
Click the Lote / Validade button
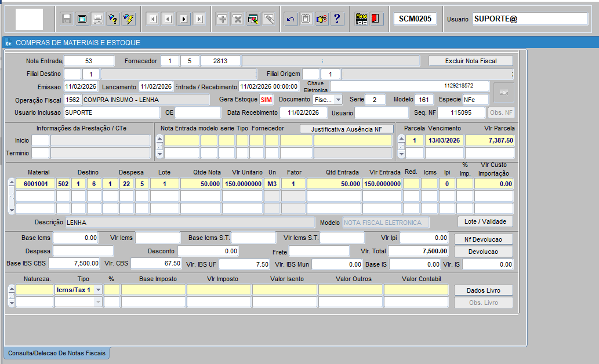[485, 221]
